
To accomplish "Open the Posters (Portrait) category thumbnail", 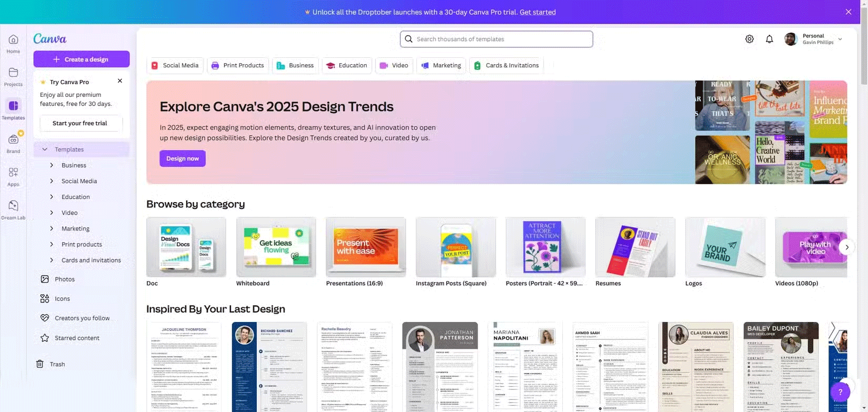I will (546, 247).
